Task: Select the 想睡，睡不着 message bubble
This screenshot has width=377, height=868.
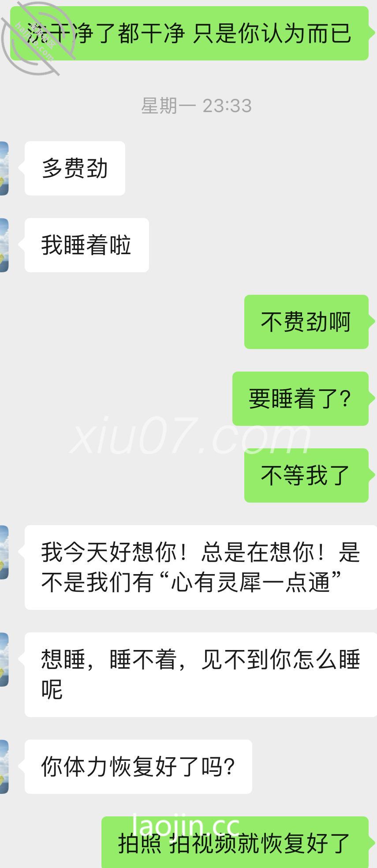Action: coord(201,675)
